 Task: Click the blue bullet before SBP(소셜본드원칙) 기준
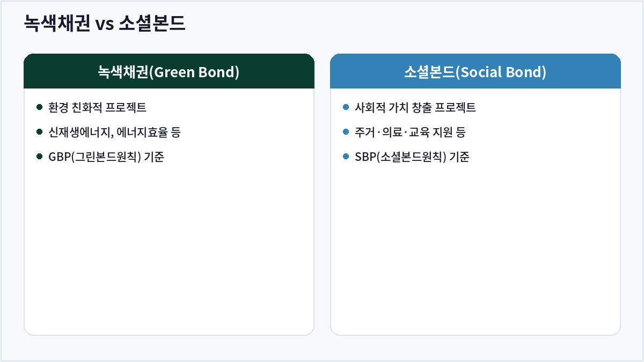coord(346,157)
